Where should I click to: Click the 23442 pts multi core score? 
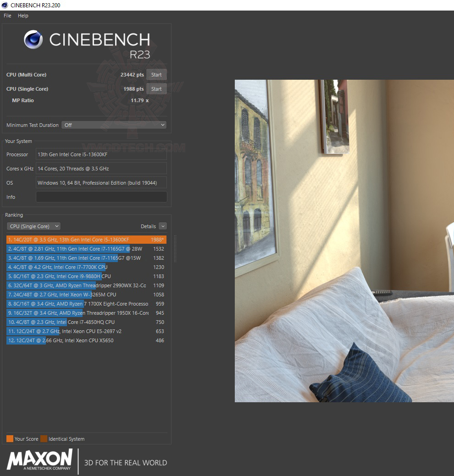pos(132,75)
